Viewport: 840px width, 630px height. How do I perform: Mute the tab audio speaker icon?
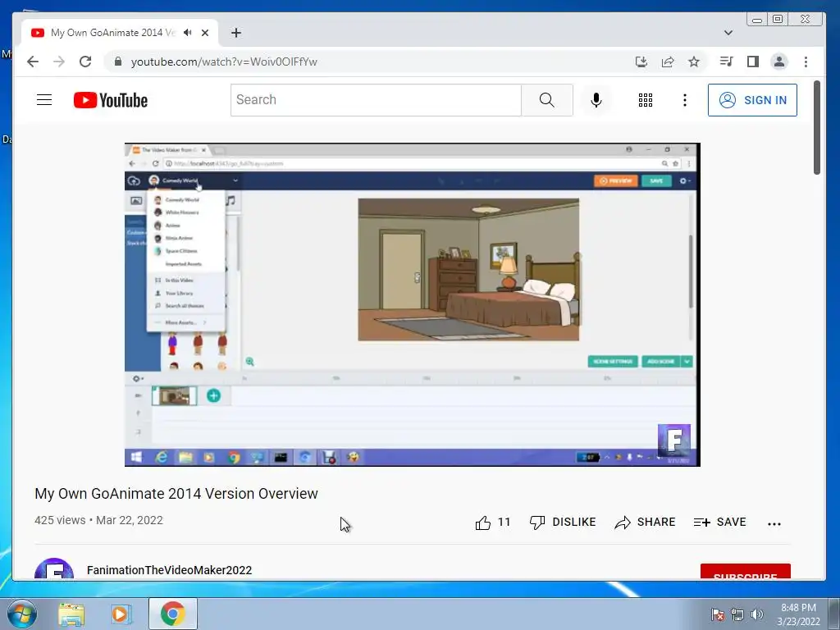[x=188, y=33]
